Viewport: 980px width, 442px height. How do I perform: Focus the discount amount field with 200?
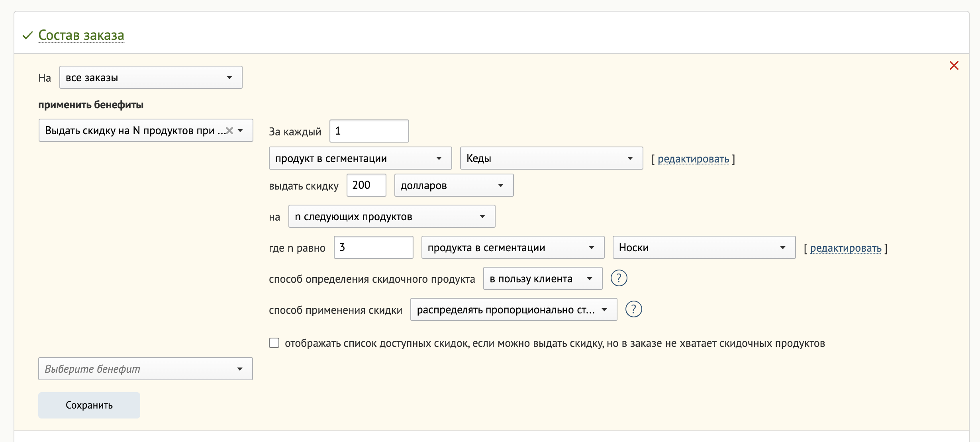[366, 185]
